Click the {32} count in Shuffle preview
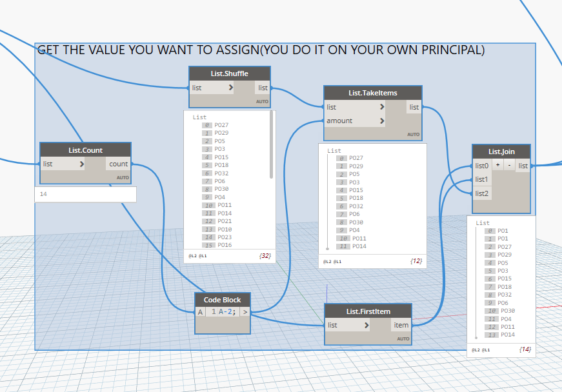The image size is (562, 392). tap(265, 255)
